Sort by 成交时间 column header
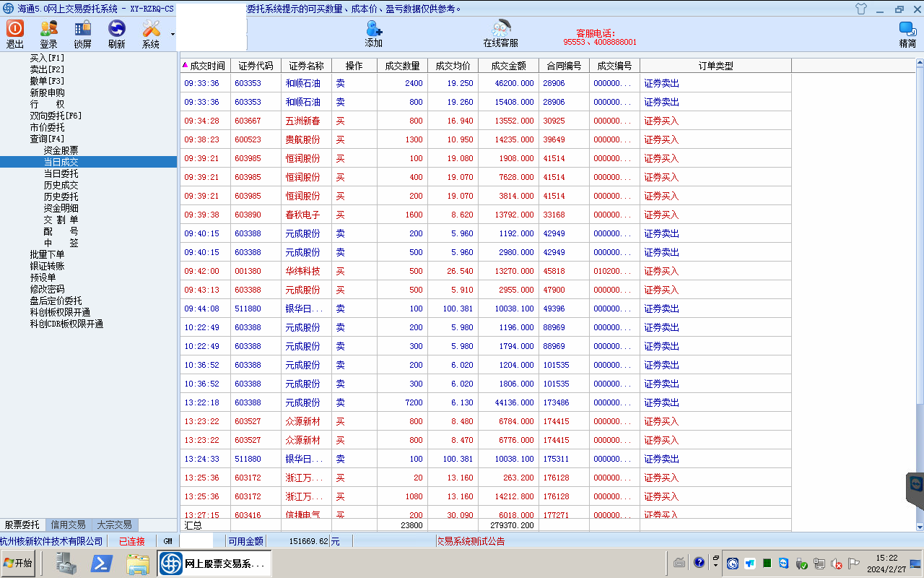The image size is (924, 578). point(206,66)
